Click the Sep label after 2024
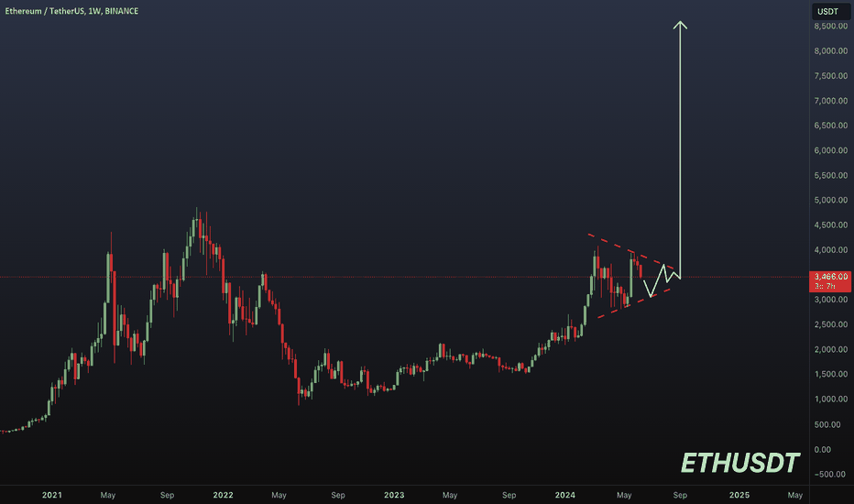The width and height of the screenshot is (854, 504). [680, 495]
